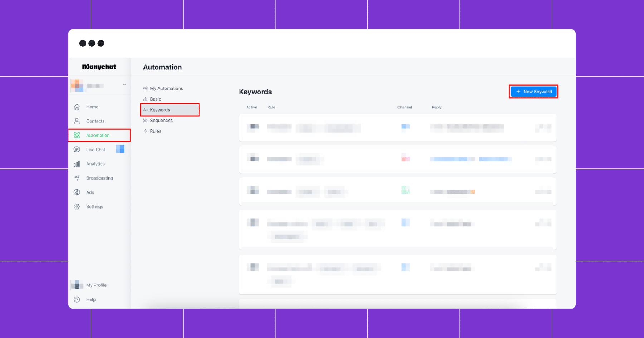Open Analytics bar chart icon
Screen dimensions: 644x338
[x=77, y=164]
